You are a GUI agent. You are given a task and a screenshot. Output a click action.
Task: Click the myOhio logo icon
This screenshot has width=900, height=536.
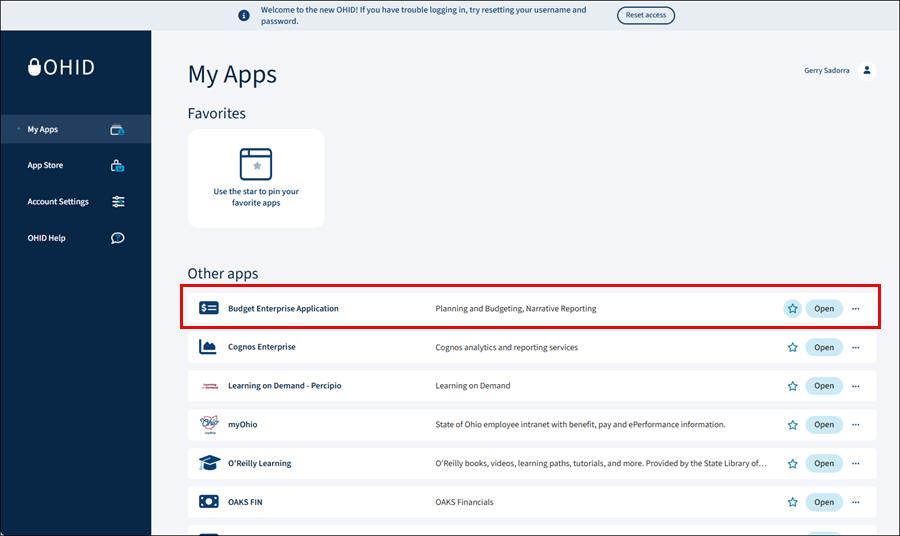pyautogui.click(x=208, y=425)
